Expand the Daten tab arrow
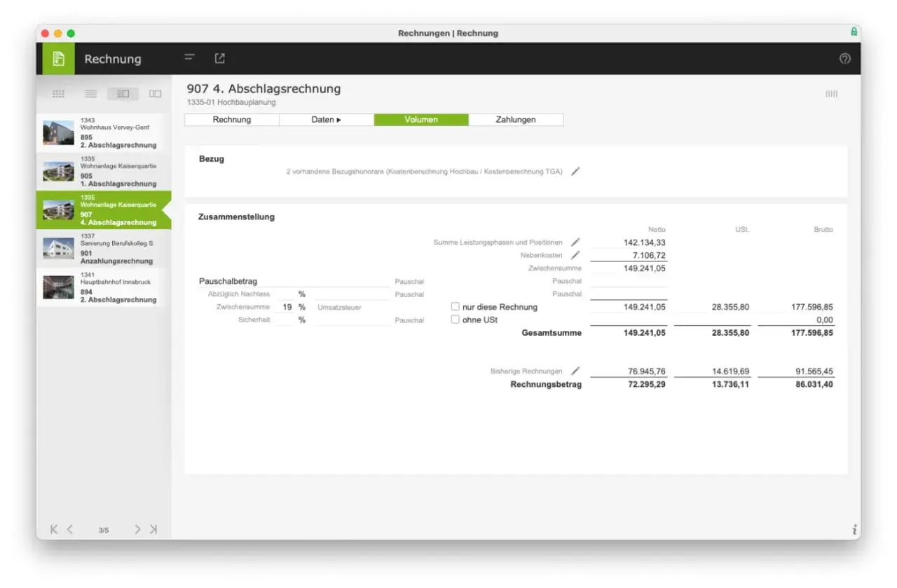The height and width of the screenshot is (588, 897). click(x=338, y=120)
